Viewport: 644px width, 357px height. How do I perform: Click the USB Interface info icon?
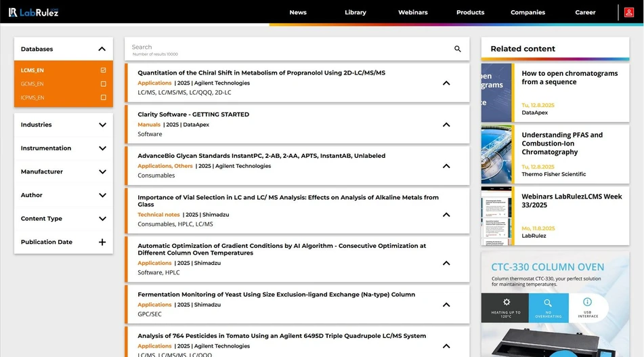click(x=587, y=302)
